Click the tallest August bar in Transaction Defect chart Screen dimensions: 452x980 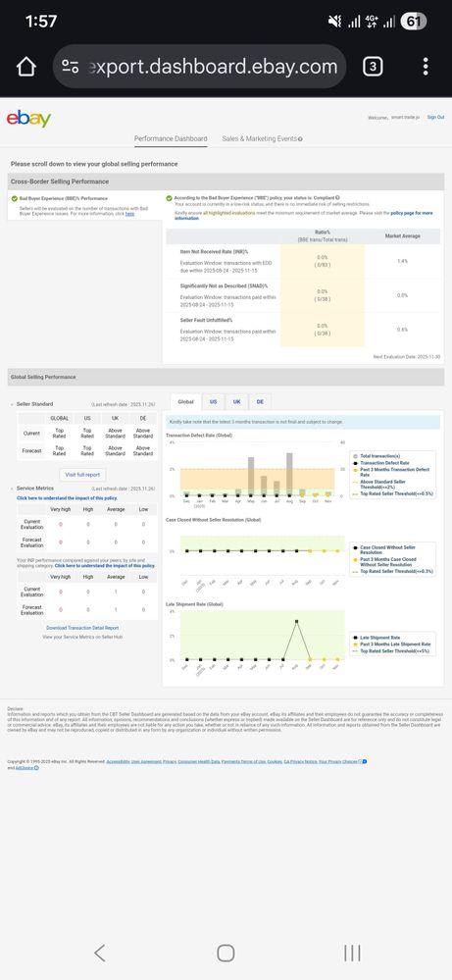289,474
